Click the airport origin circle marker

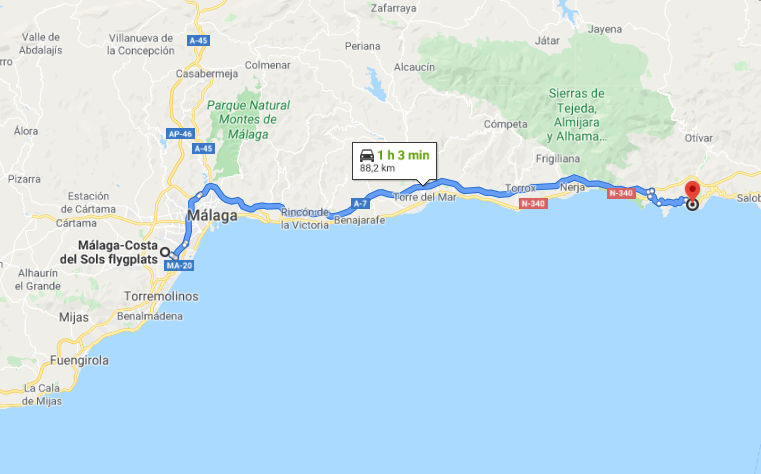pyautogui.click(x=165, y=252)
